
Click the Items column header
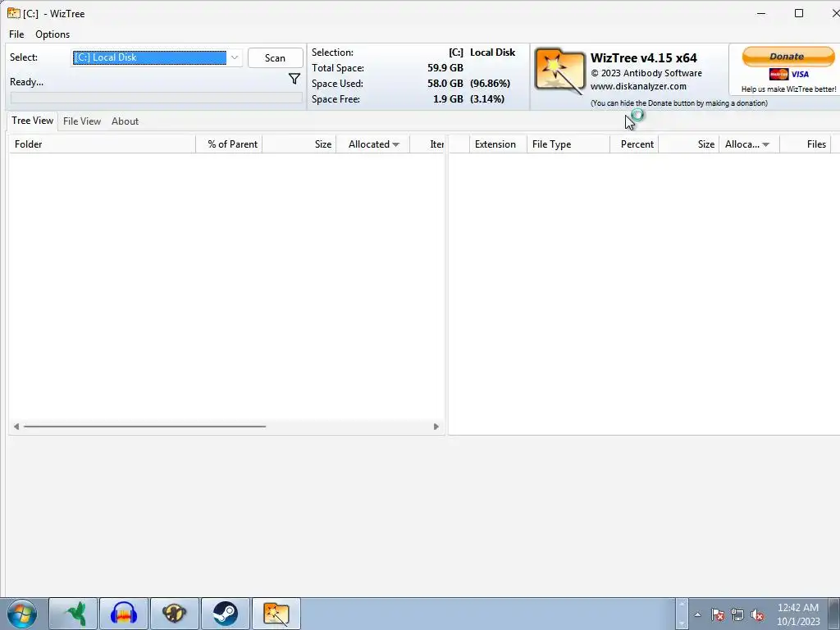click(x=428, y=144)
